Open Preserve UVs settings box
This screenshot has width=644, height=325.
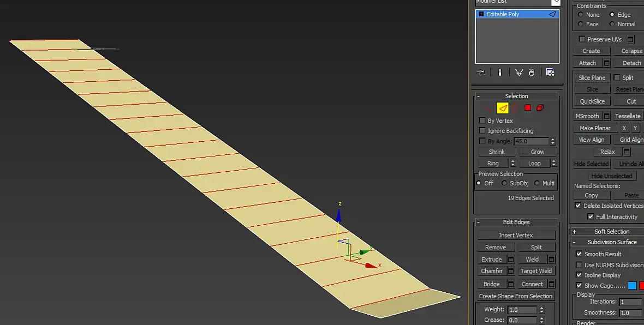pyautogui.click(x=630, y=39)
